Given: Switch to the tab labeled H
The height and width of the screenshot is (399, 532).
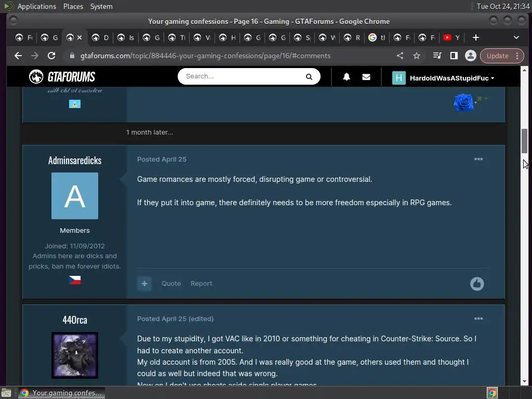Looking at the screenshot, I should (228, 37).
